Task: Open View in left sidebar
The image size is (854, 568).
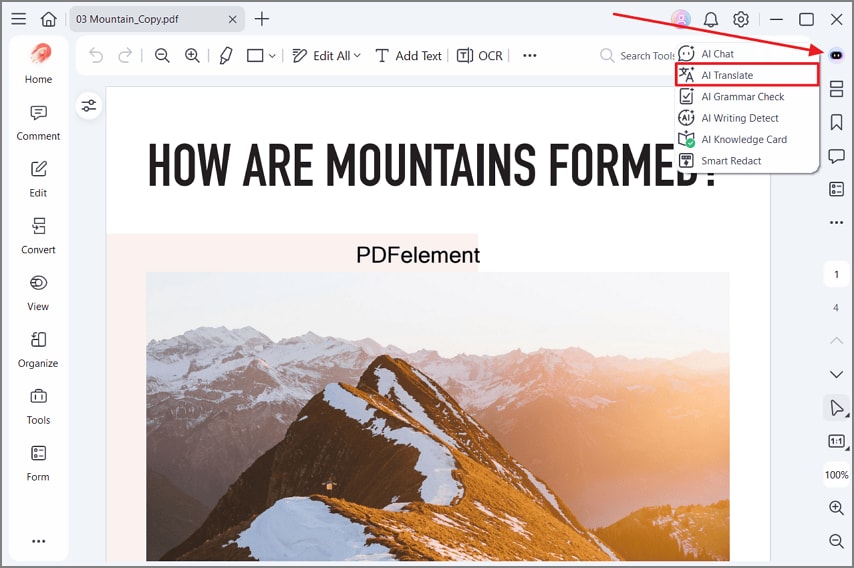Action: pos(38,293)
